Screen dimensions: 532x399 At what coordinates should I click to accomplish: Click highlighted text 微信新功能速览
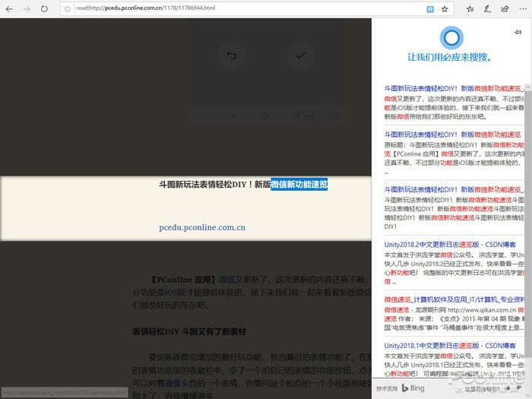tap(299, 184)
